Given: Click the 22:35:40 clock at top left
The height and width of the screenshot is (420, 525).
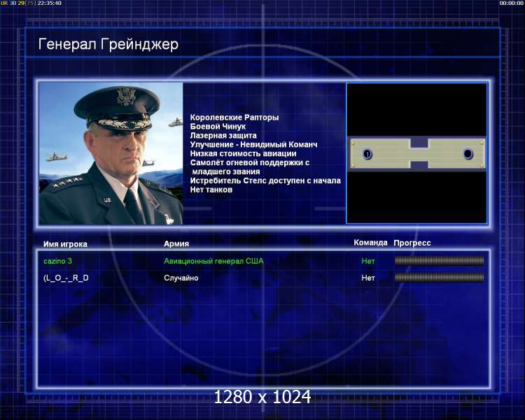Looking at the screenshot, I should [x=49, y=3].
